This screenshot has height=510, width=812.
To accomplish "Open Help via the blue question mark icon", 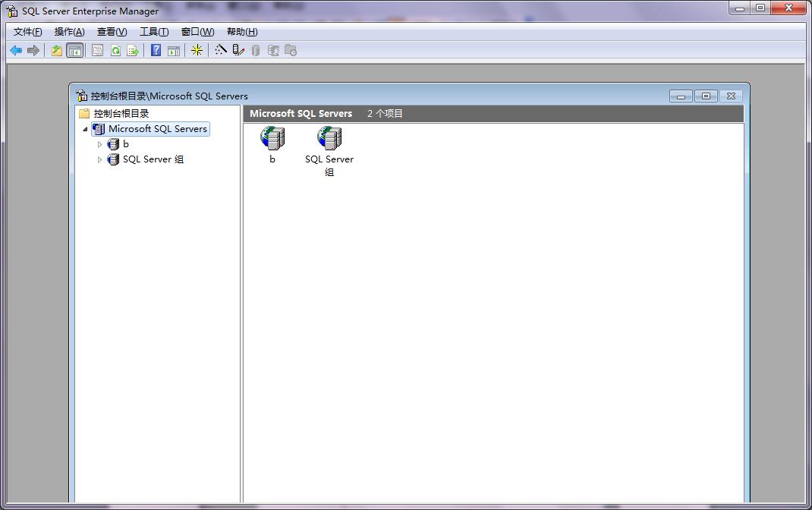I will click(155, 50).
